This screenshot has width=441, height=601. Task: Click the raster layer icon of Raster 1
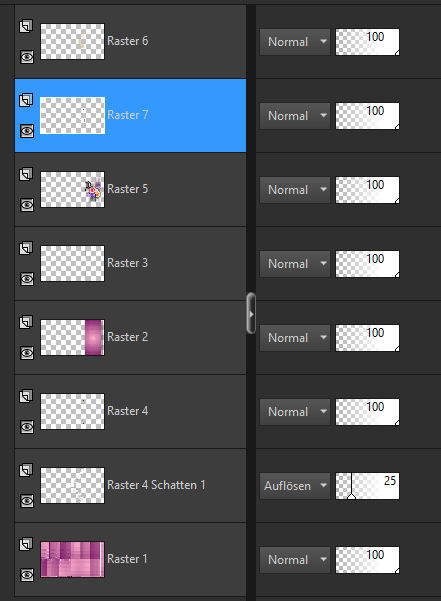tap(26, 544)
